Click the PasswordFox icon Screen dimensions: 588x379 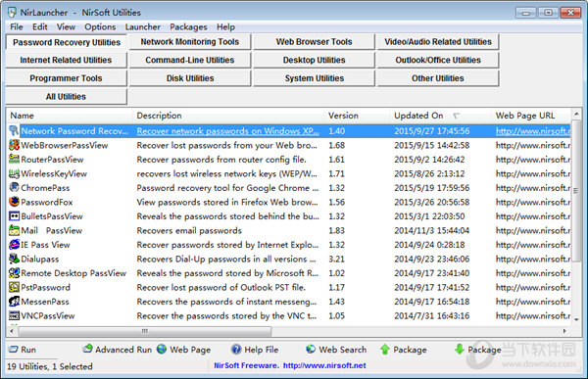pyautogui.click(x=14, y=202)
